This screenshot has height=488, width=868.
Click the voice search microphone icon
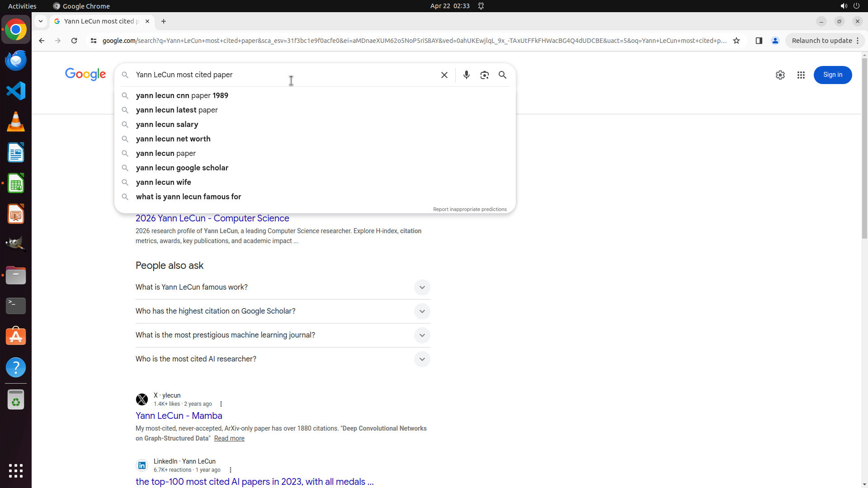[x=466, y=75]
